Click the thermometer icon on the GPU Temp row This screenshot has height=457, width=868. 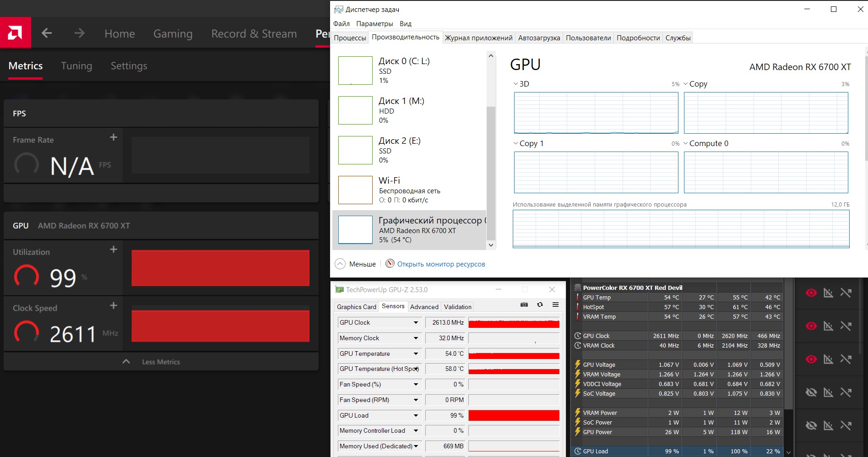(x=577, y=297)
